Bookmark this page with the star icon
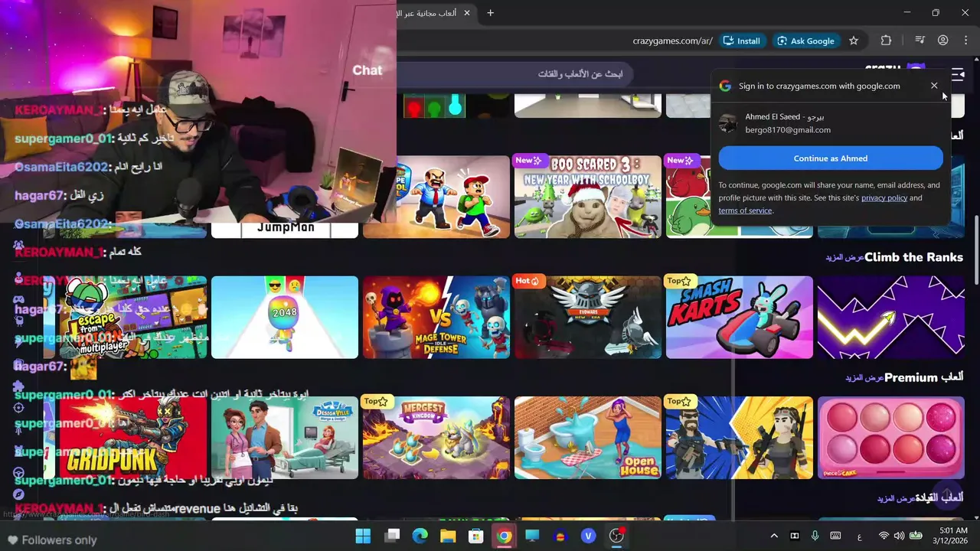This screenshot has width=980, height=551. coord(854,41)
